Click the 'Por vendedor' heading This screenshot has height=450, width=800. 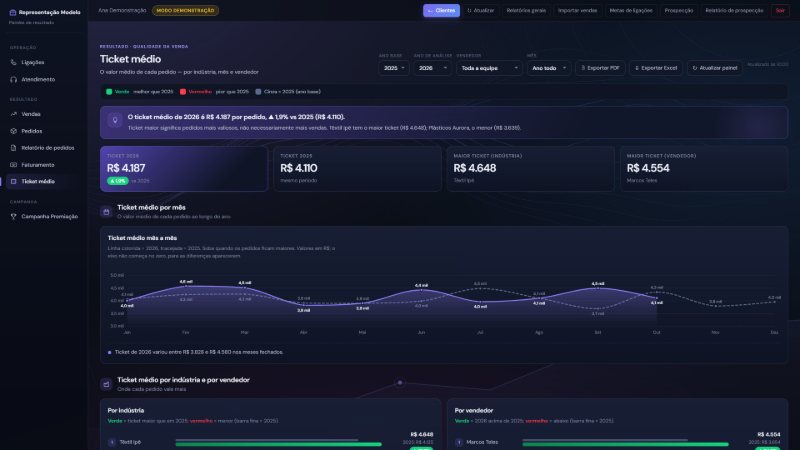point(473,411)
